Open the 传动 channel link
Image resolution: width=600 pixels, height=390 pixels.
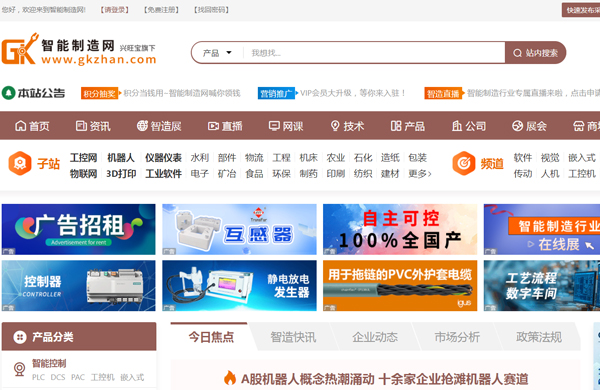[523, 174]
